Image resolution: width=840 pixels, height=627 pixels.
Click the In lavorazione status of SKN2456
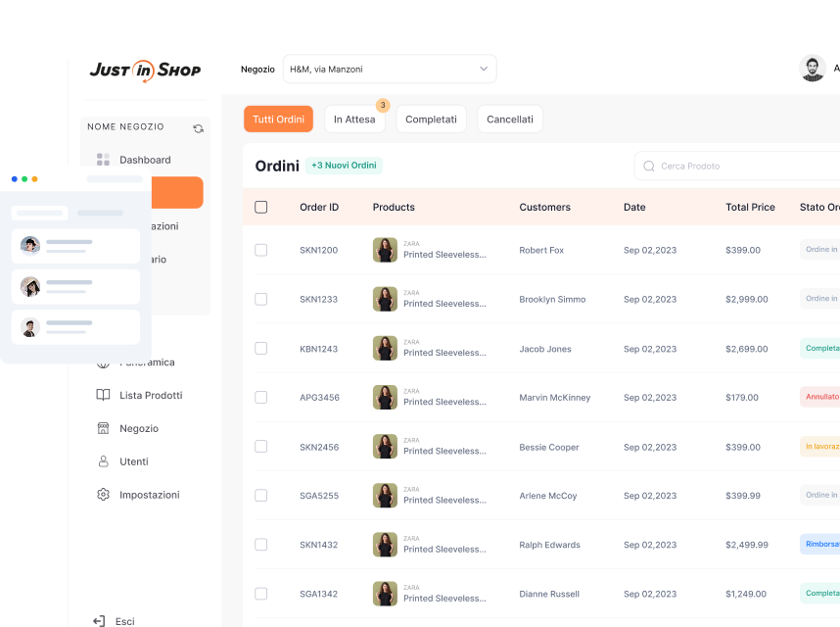point(820,446)
